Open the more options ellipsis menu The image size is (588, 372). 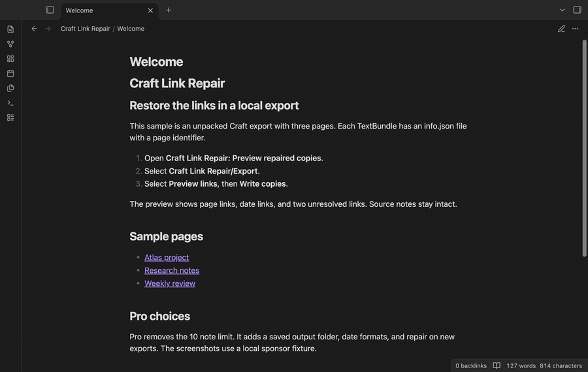point(575,29)
